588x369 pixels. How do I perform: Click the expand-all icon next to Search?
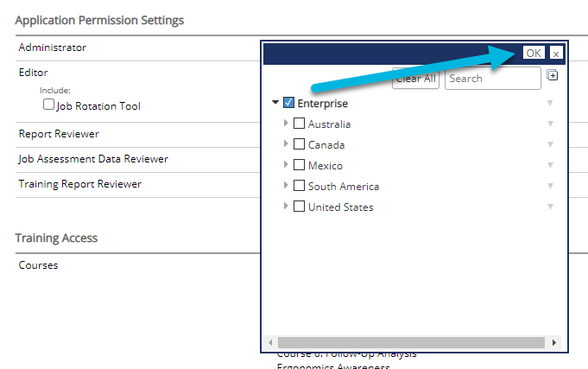click(x=552, y=75)
